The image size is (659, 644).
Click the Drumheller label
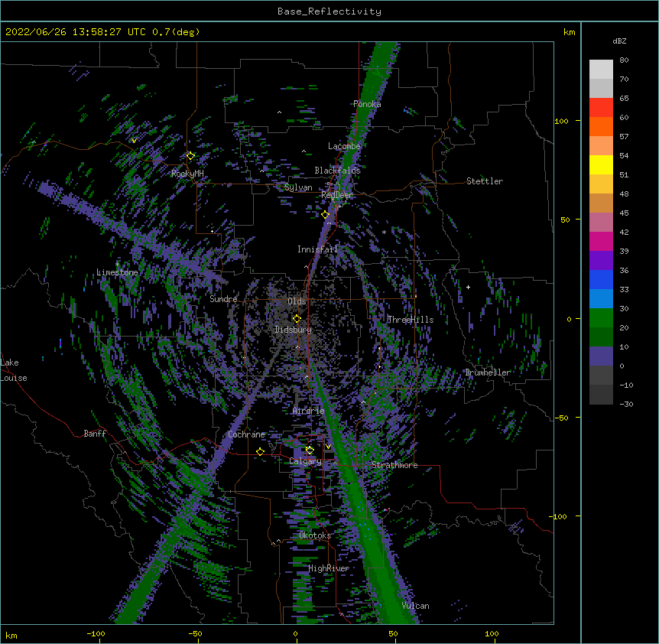coord(488,372)
